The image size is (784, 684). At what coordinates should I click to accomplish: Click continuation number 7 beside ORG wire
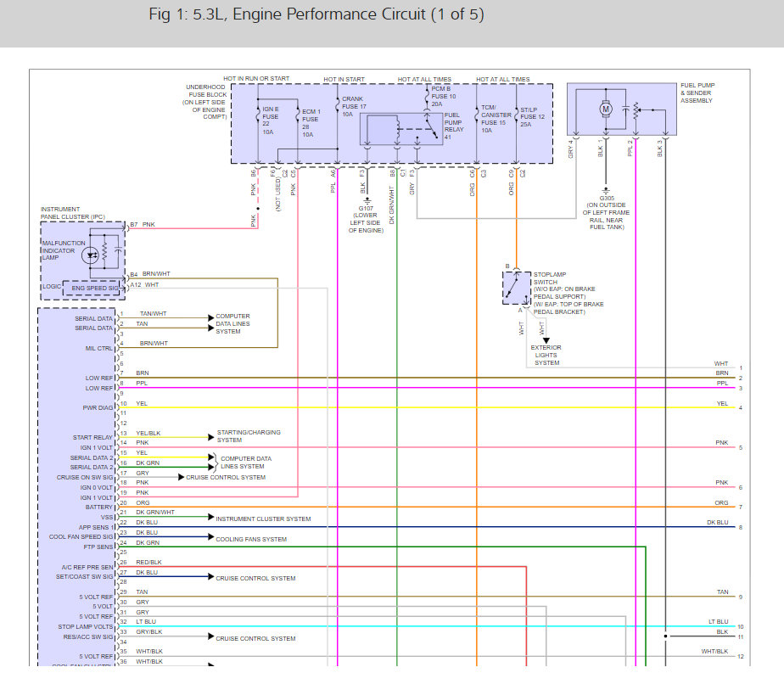741,507
